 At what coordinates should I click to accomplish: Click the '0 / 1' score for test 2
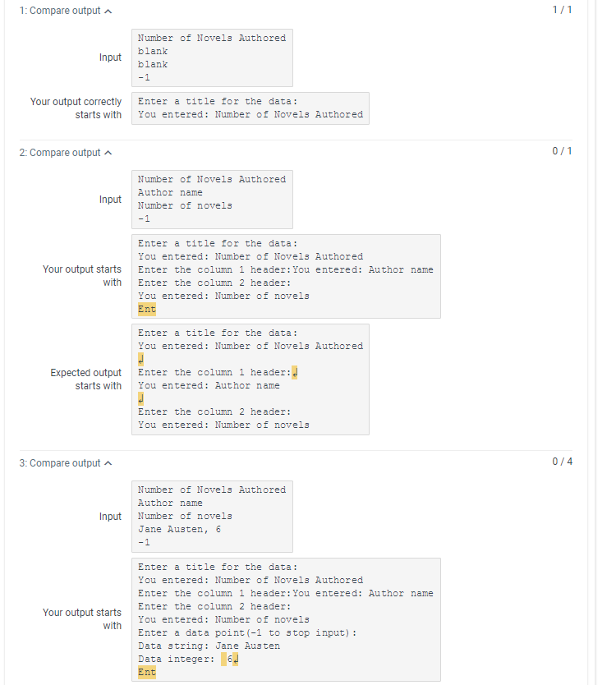pyautogui.click(x=561, y=150)
